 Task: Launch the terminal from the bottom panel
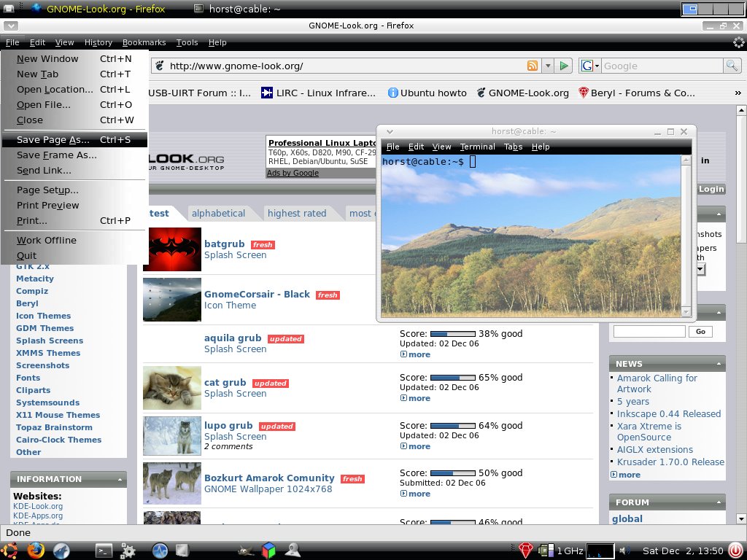click(104, 551)
